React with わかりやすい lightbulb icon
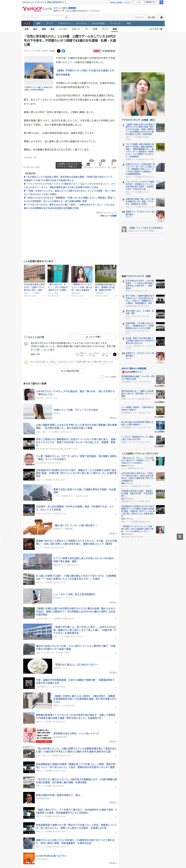Viewport: 186px width, 868px height. click(x=100, y=164)
